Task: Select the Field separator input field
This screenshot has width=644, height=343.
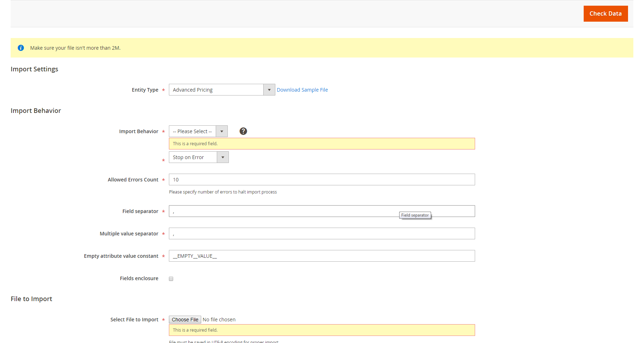Action: (284, 211)
